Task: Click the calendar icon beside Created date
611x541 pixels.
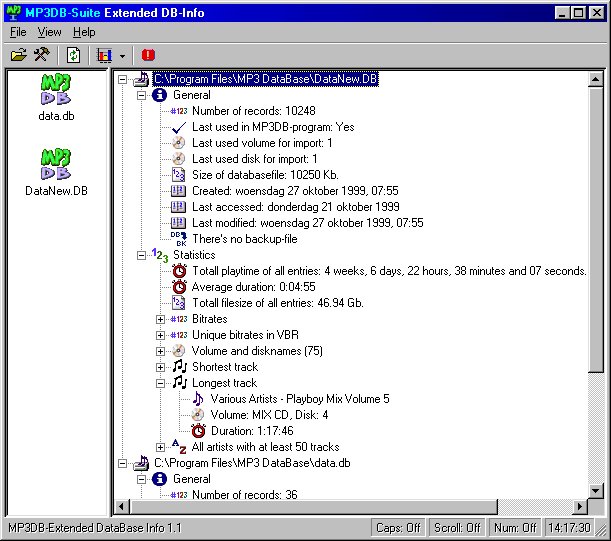Action: coord(178,191)
